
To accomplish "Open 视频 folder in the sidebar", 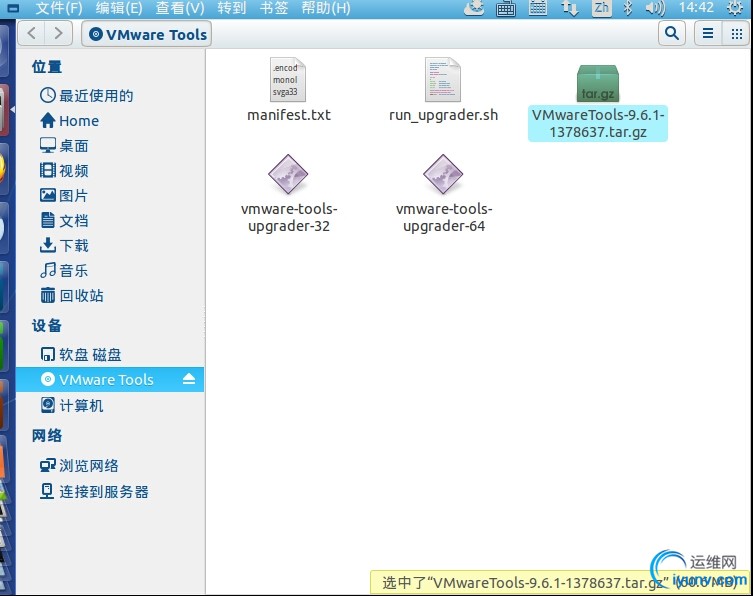I will (110, 170).
